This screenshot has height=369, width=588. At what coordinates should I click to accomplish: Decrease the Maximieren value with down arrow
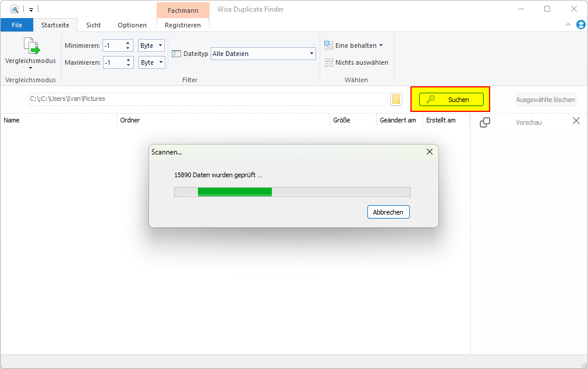coord(128,65)
